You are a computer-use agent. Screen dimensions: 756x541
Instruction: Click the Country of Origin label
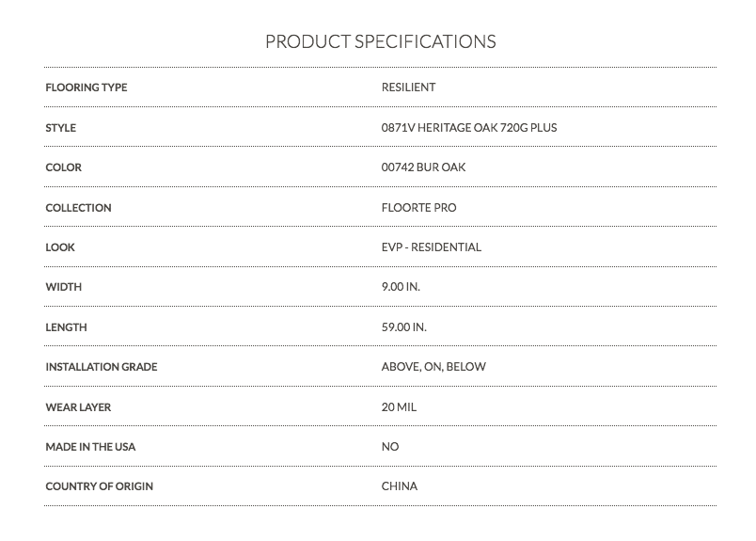[100, 486]
